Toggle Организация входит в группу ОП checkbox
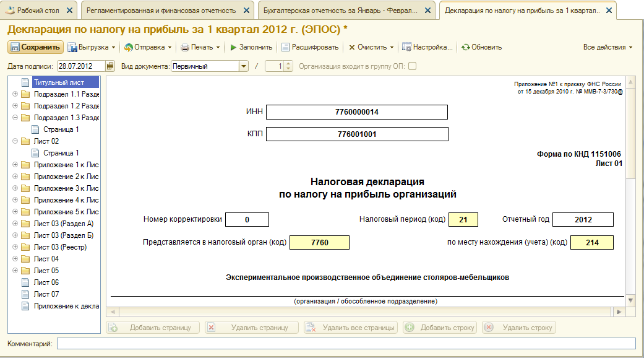The image size is (644, 358). 413,66
